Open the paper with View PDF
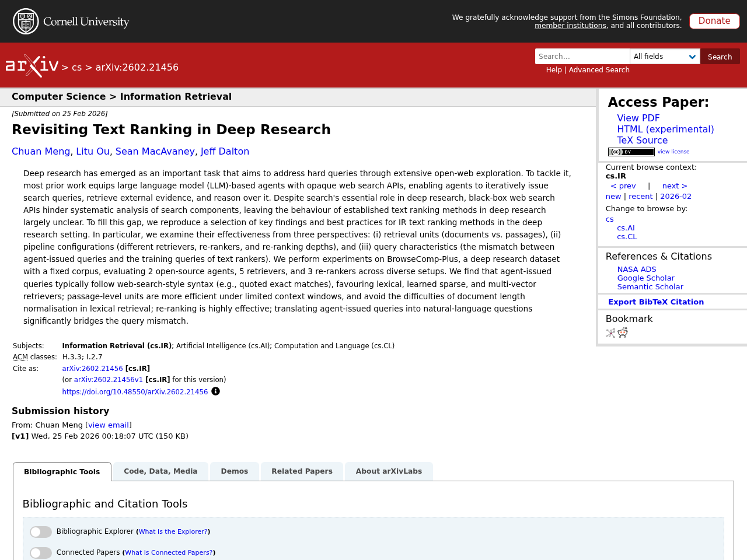 (638, 118)
